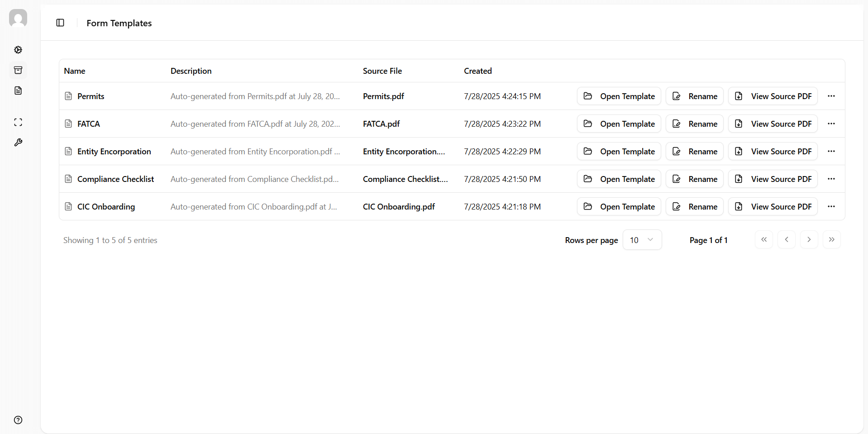Viewport: 868px width, 434px height.
Task: Go to the next page arrow
Action: (x=809, y=239)
